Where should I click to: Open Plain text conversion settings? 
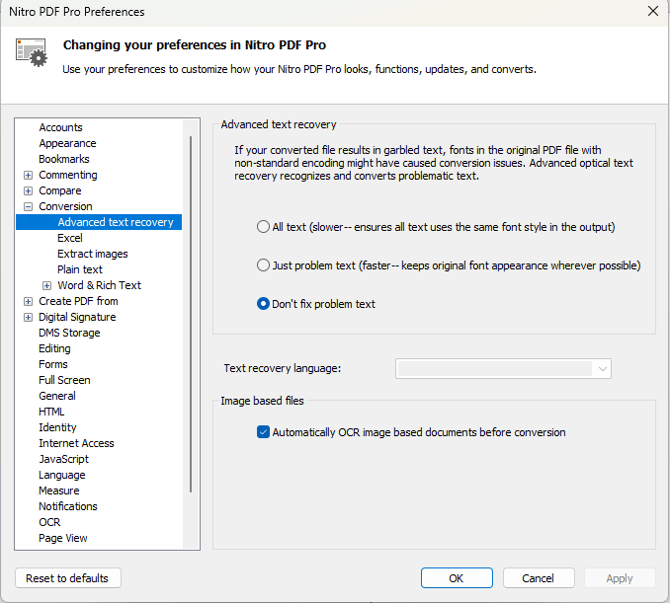[79, 270]
